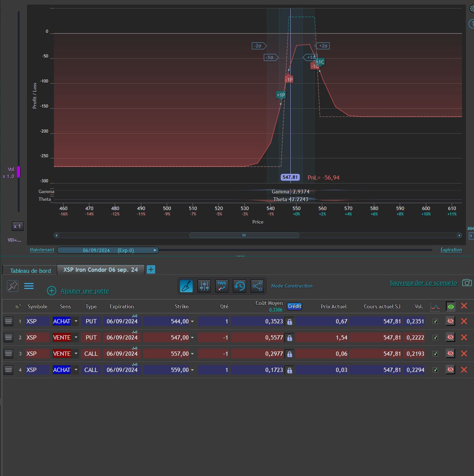Open the ACHAT direction dropdown for leg 1
474x476 pixels.
(x=76, y=321)
